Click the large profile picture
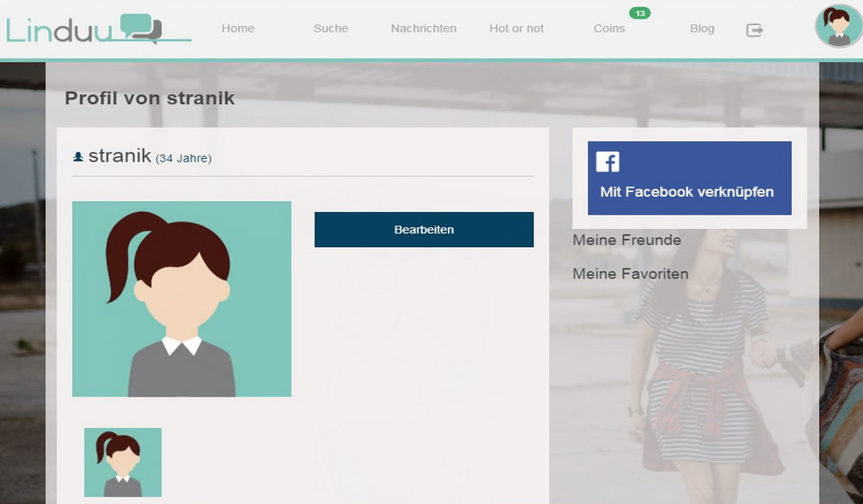This screenshot has height=504, width=863. pyautogui.click(x=182, y=299)
